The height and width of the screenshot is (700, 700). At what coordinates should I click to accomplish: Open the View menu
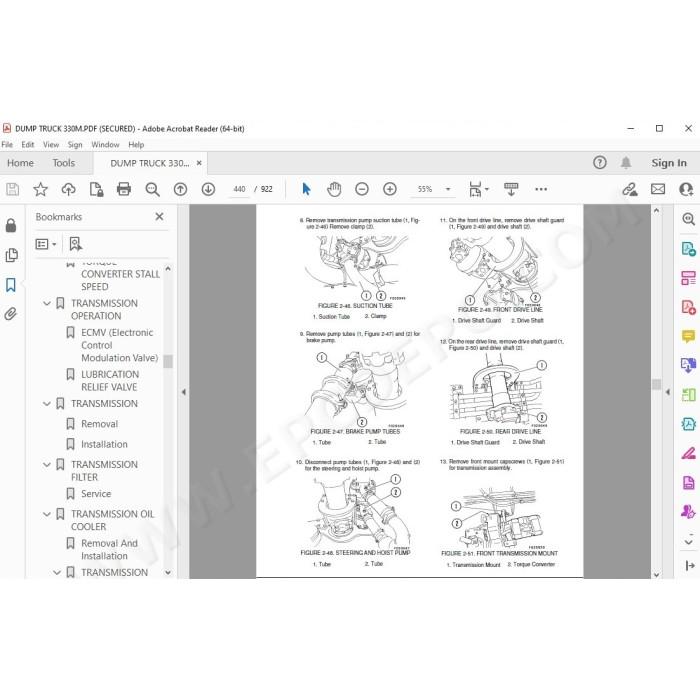click(51, 145)
